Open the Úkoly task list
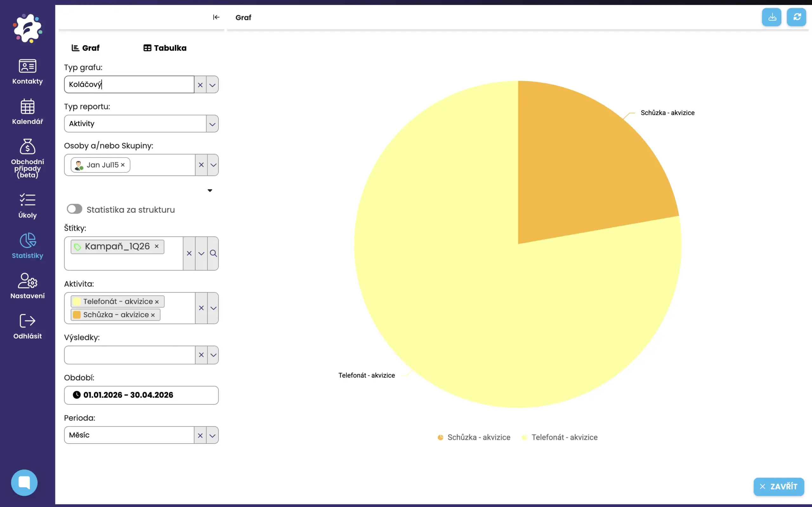Screen dimensions: 812x507 (x=28, y=206)
